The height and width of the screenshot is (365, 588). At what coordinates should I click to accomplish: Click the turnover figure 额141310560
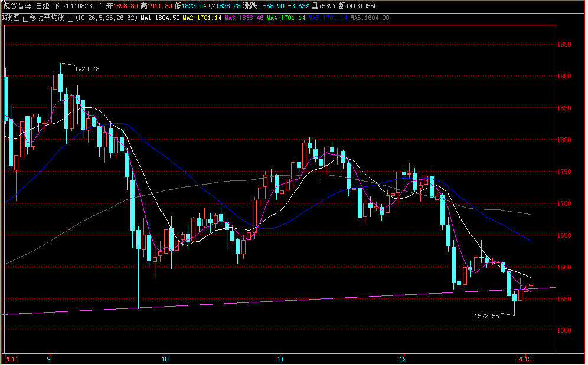pyautogui.click(x=358, y=6)
